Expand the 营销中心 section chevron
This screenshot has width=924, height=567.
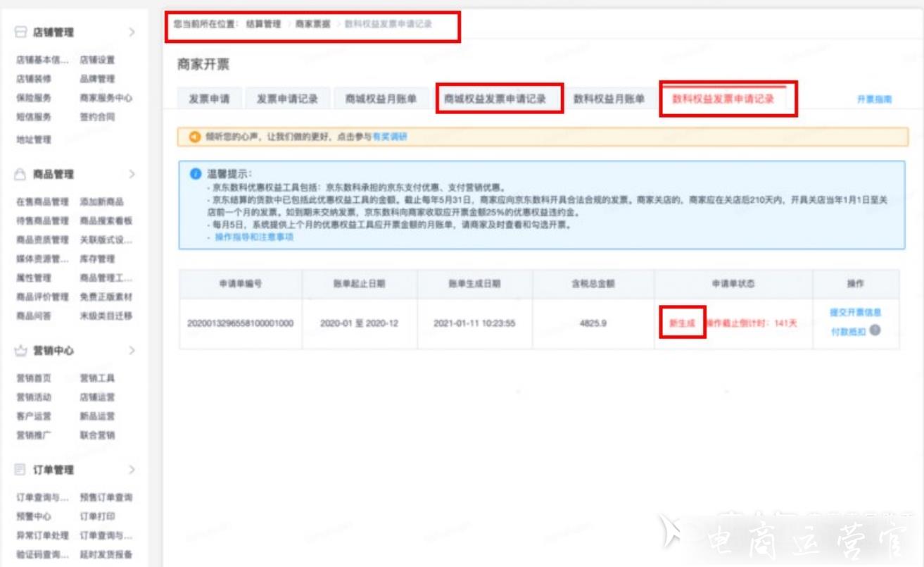tap(132, 351)
